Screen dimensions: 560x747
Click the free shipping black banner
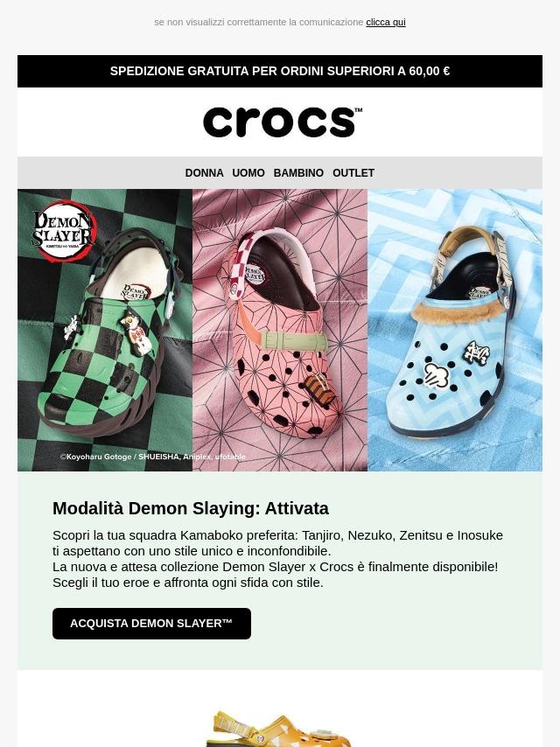(280, 71)
